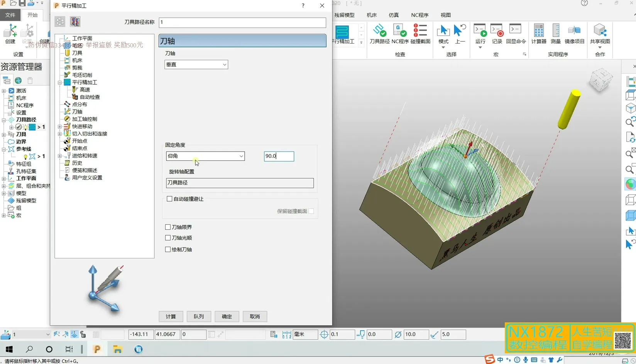Open the 镜像项目 mirror project tool
636x364 pixels.
coord(574,34)
